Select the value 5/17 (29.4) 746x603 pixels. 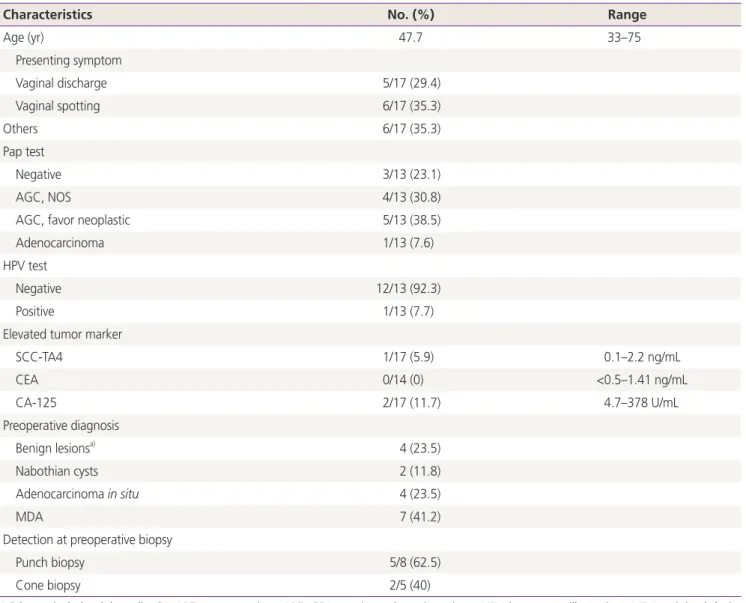point(412,83)
